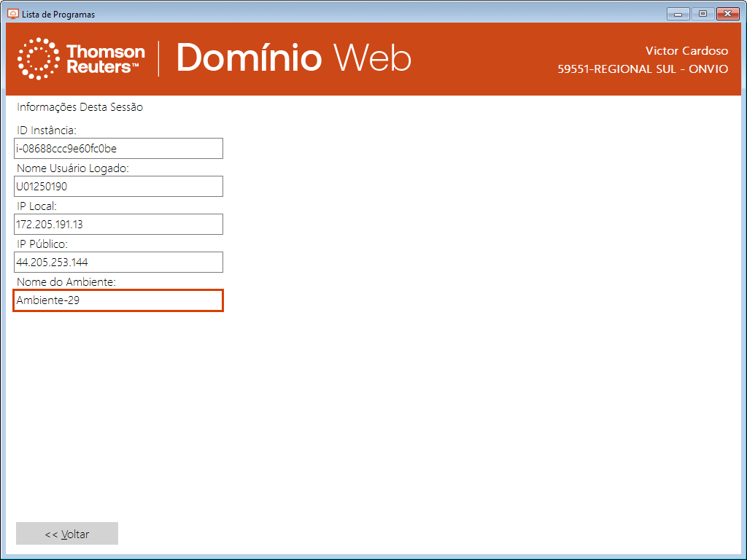Click the Nome Usuário Logado label
747x560 pixels.
[x=72, y=168]
